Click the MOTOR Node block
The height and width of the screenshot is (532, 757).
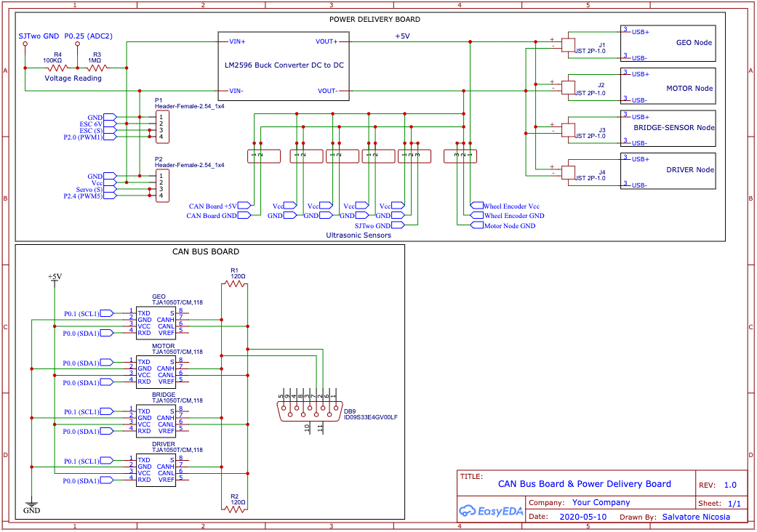[x=668, y=86]
